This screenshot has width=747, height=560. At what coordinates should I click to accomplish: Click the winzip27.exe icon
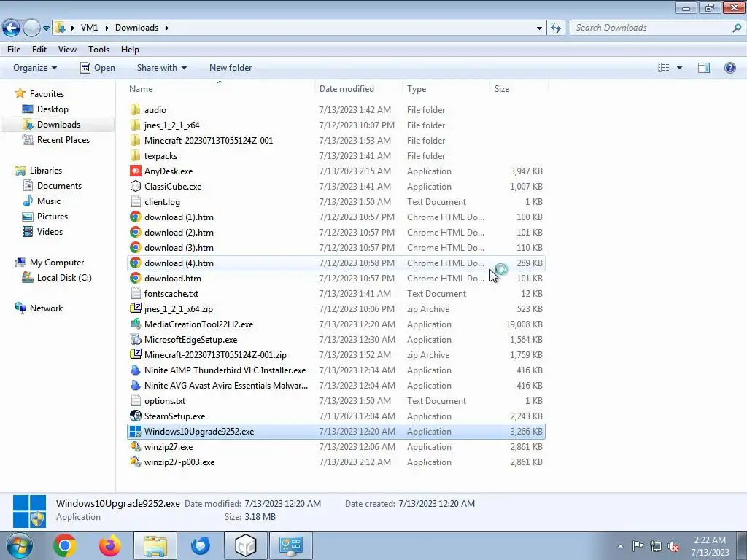pos(135,447)
